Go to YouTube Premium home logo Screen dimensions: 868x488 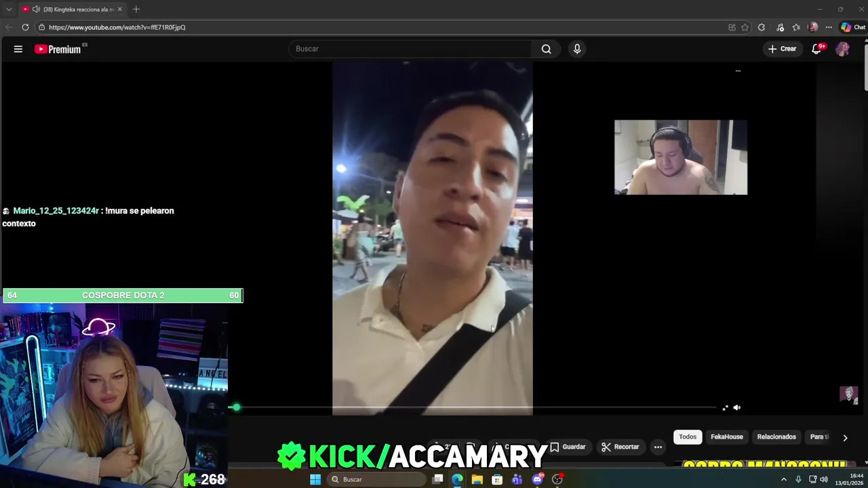[x=58, y=49]
